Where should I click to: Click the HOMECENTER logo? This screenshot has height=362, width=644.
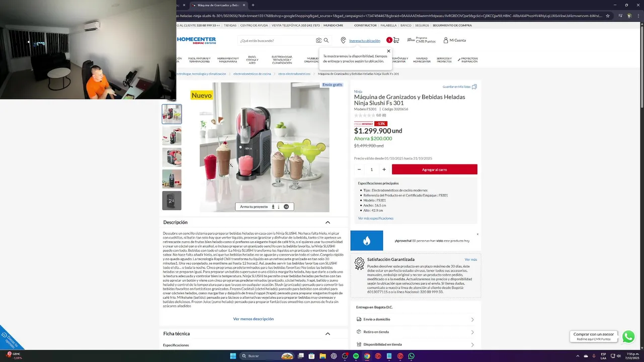[x=196, y=40]
